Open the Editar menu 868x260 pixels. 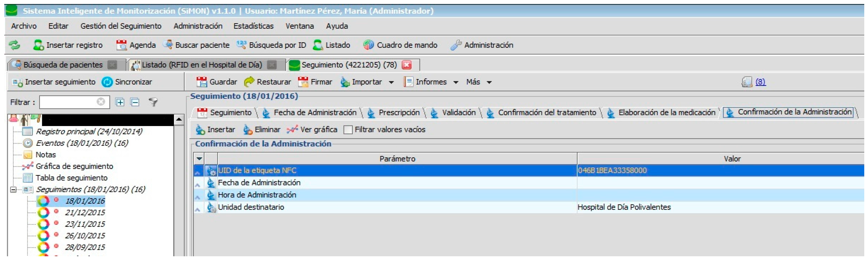58,26
